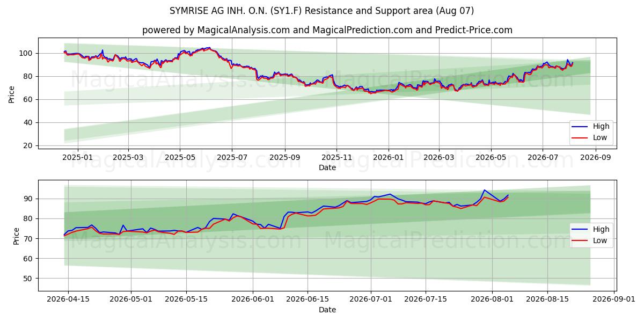This screenshot has width=644, height=322.
Task: Select the '90' y-axis label in lower chart
Action: click(29, 199)
